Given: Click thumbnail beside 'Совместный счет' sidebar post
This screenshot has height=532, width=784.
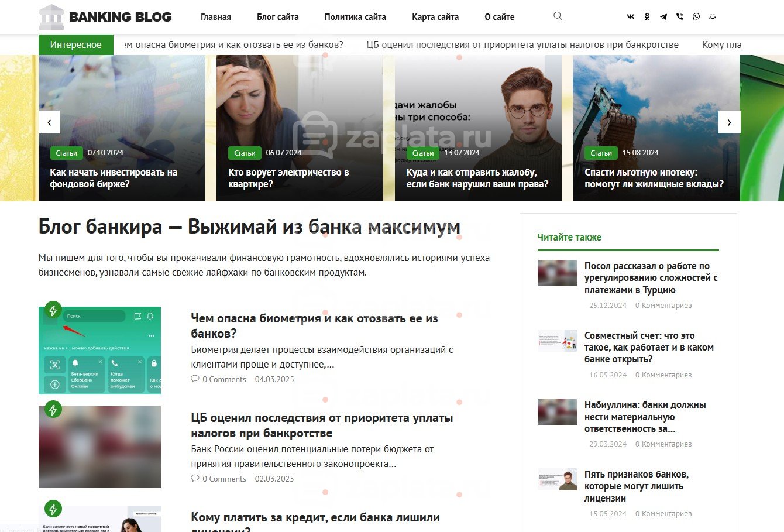Looking at the screenshot, I should click(558, 341).
